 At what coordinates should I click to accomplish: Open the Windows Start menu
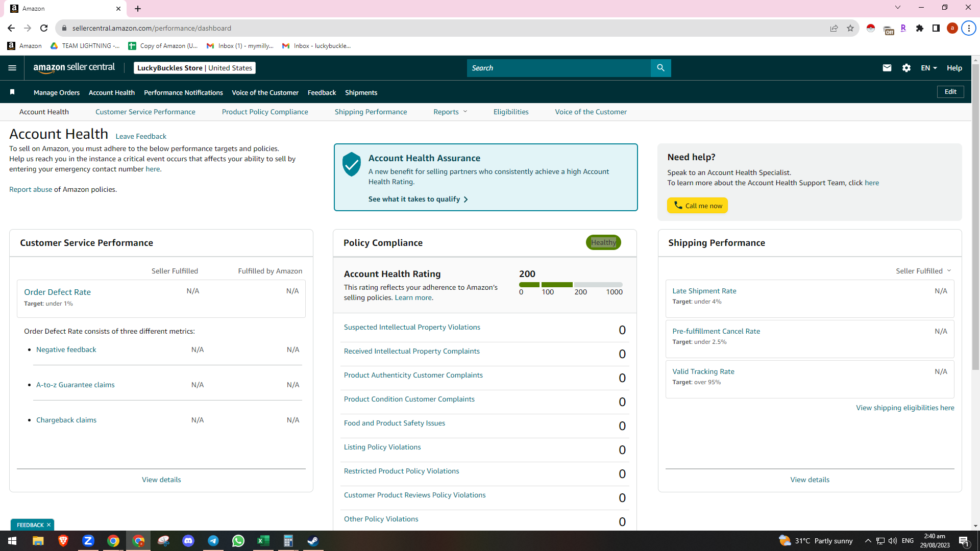[12, 541]
